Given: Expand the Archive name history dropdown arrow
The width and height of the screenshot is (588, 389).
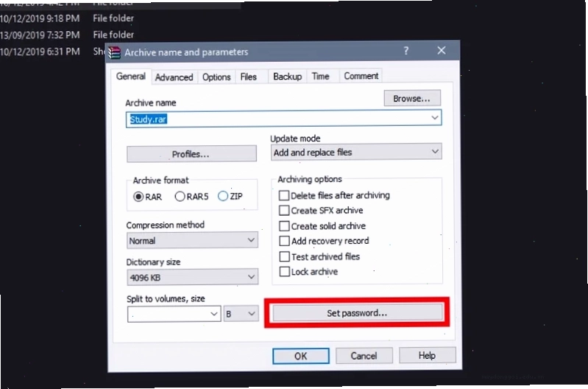Looking at the screenshot, I should coord(435,118).
